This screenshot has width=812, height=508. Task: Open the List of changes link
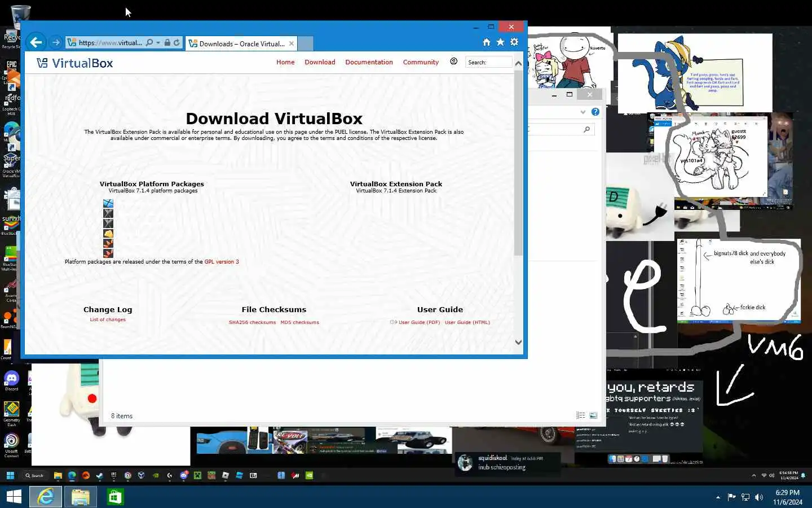[108, 319]
